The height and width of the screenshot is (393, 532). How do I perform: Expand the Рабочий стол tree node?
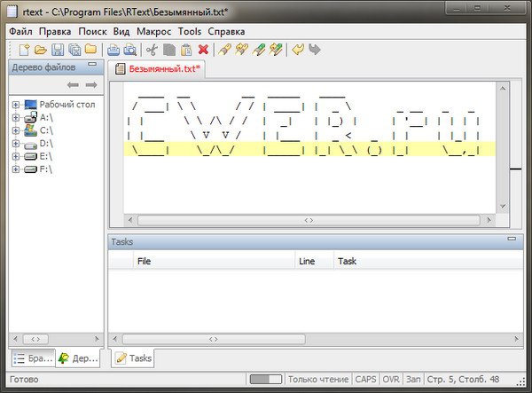coord(16,105)
